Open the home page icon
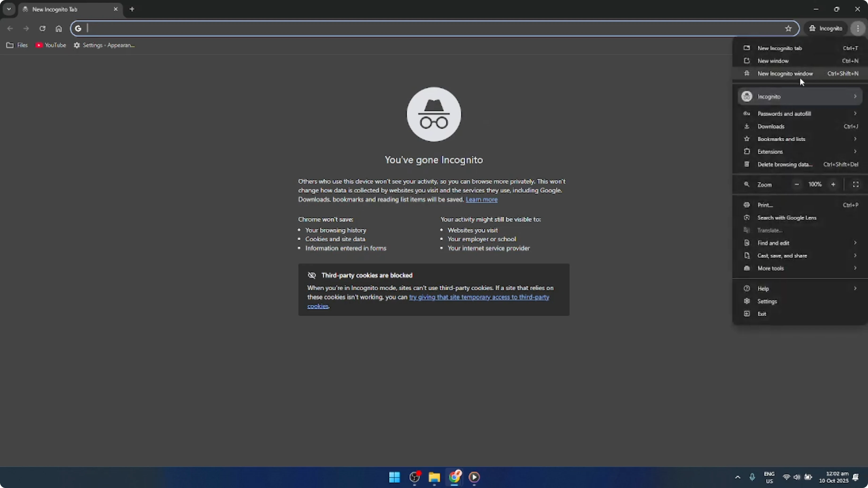The image size is (868, 488). pyautogui.click(x=59, y=28)
